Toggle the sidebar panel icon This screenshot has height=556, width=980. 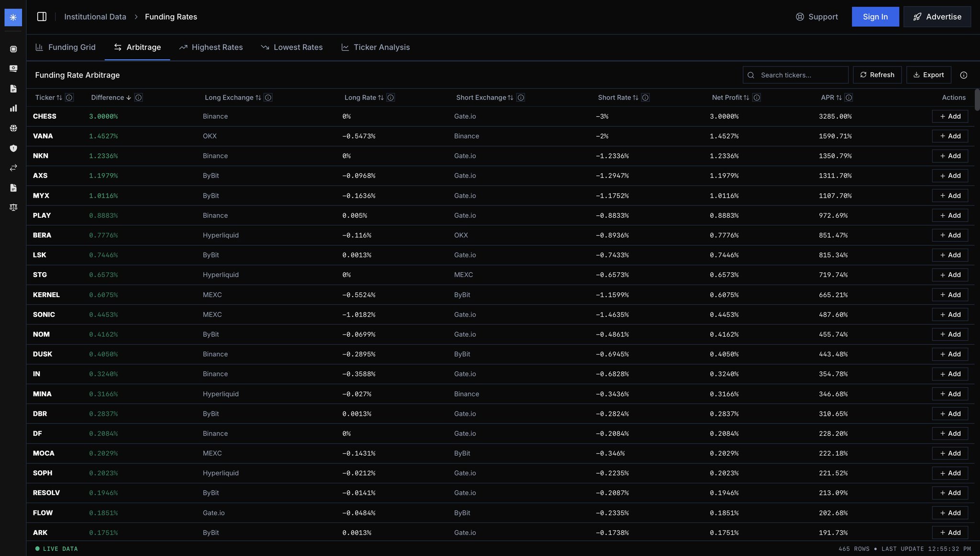(x=42, y=17)
